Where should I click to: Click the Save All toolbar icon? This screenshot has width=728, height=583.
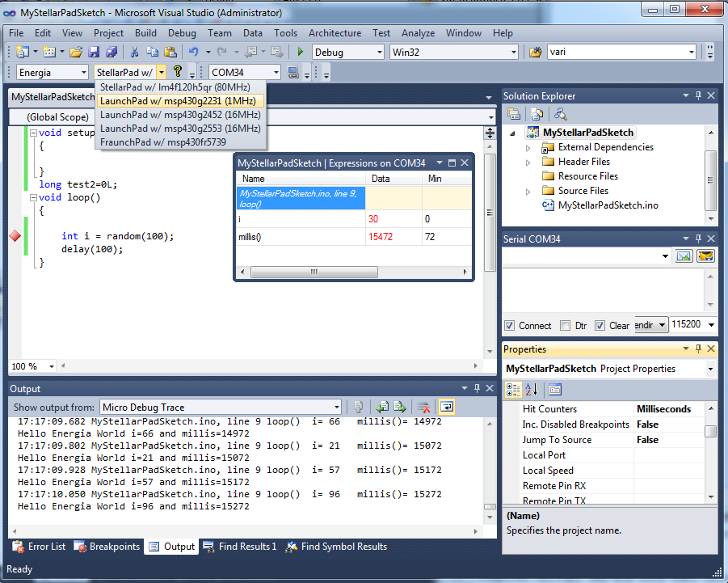[x=112, y=52]
